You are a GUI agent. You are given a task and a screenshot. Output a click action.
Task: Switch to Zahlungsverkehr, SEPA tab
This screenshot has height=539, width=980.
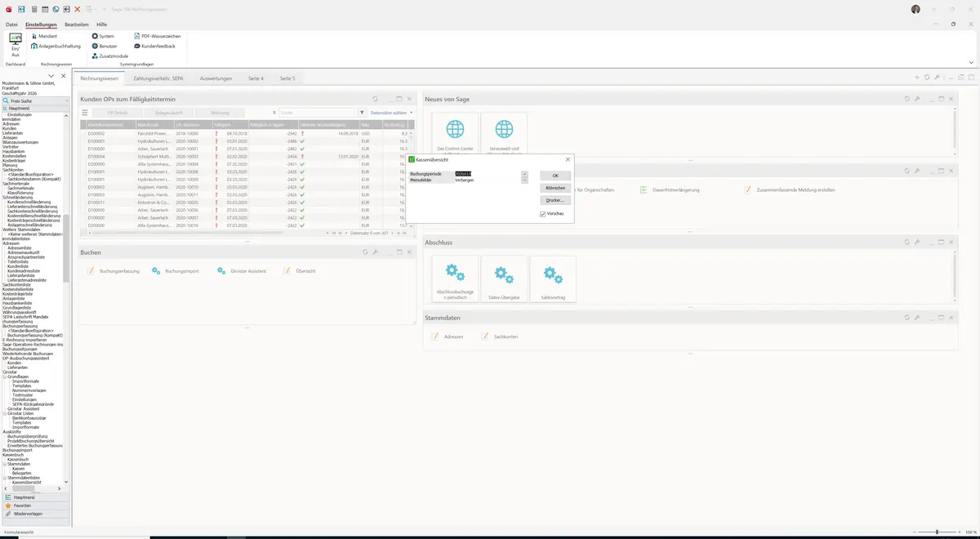click(158, 78)
